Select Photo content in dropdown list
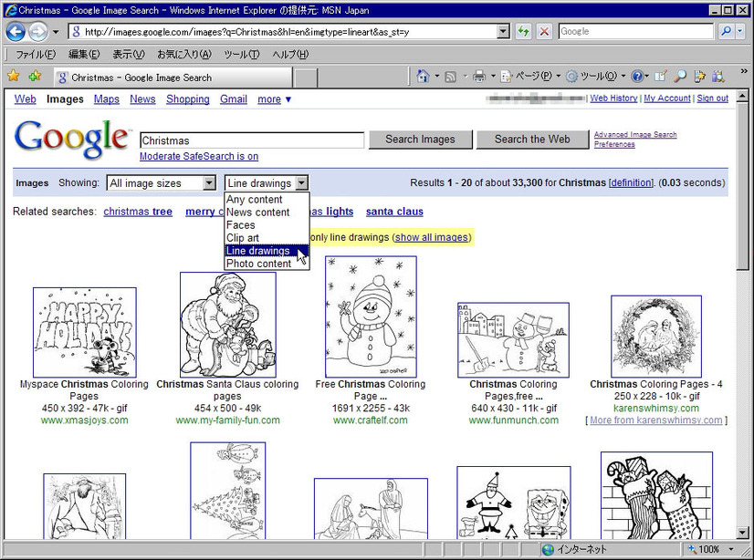The image size is (754, 560). [x=267, y=264]
